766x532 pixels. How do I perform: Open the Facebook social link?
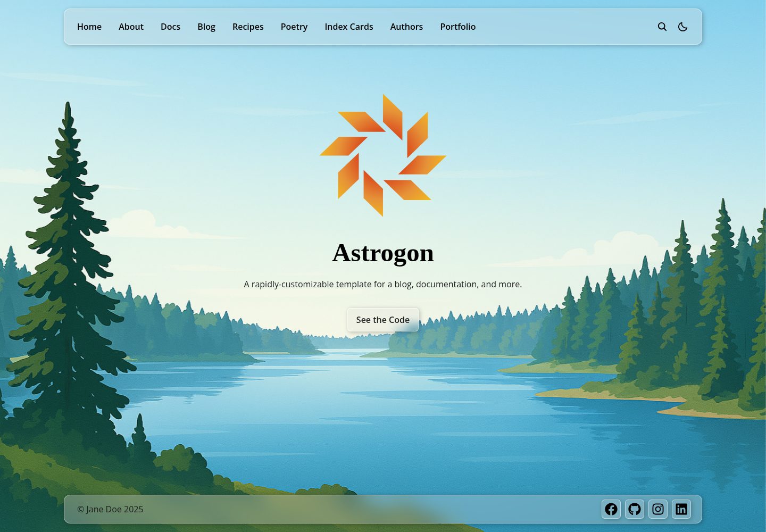click(x=611, y=509)
